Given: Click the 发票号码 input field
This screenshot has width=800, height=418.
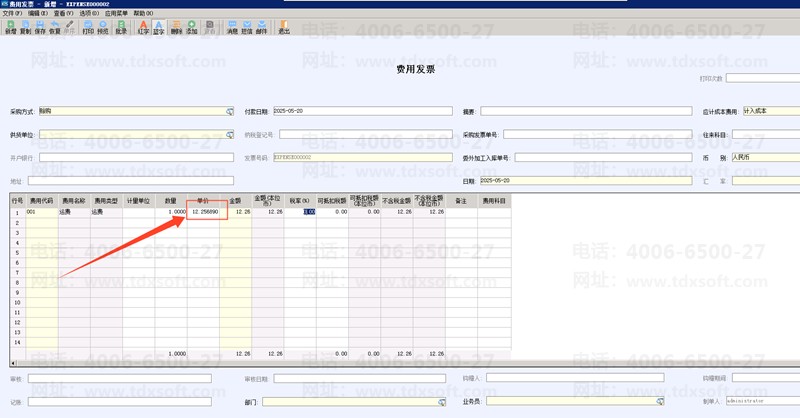Looking at the screenshot, I should point(363,157).
